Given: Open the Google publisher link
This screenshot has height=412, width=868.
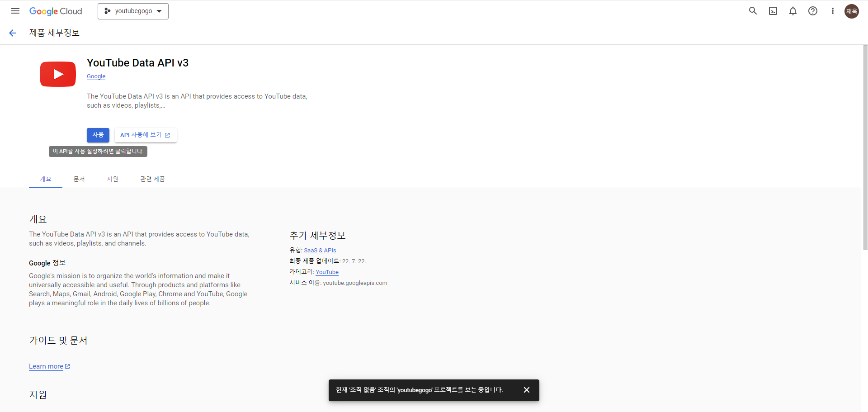Looking at the screenshot, I should click(x=96, y=76).
